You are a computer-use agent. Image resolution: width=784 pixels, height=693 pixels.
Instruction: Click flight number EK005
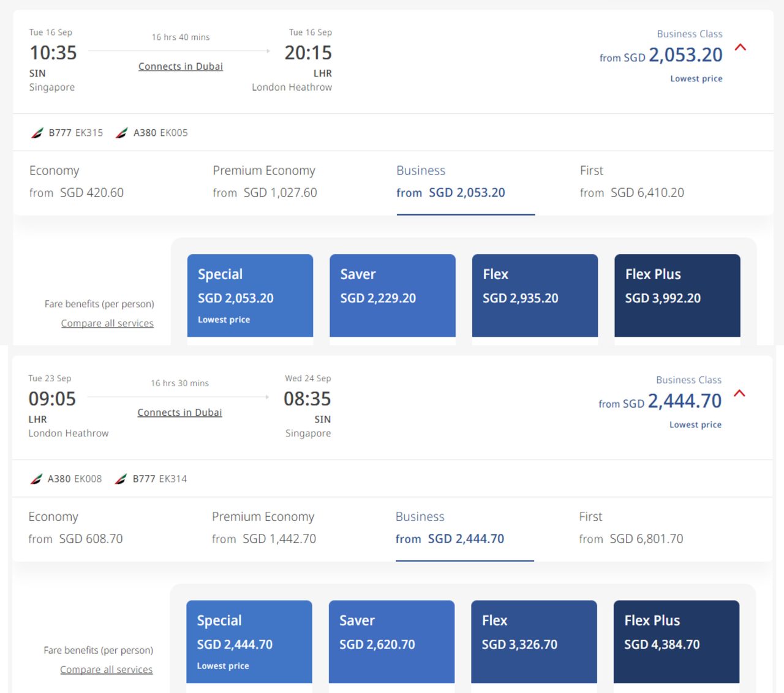click(174, 133)
